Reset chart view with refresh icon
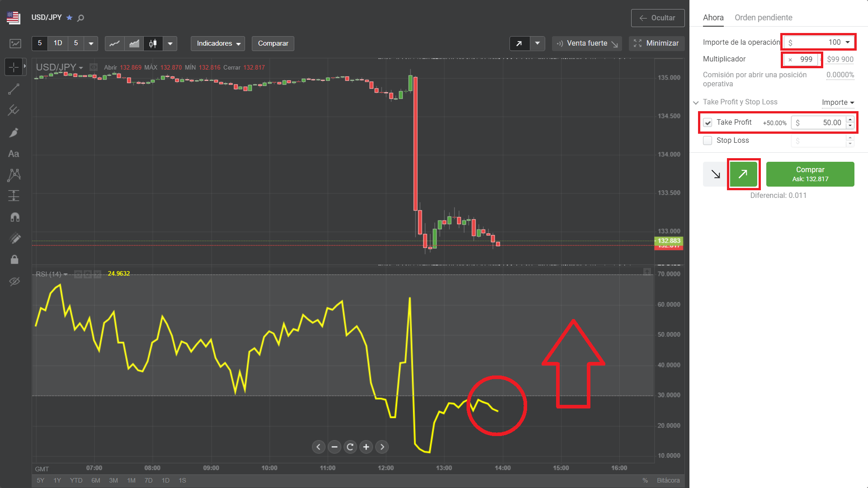The image size is (868, 488). (x=350, y=447)
